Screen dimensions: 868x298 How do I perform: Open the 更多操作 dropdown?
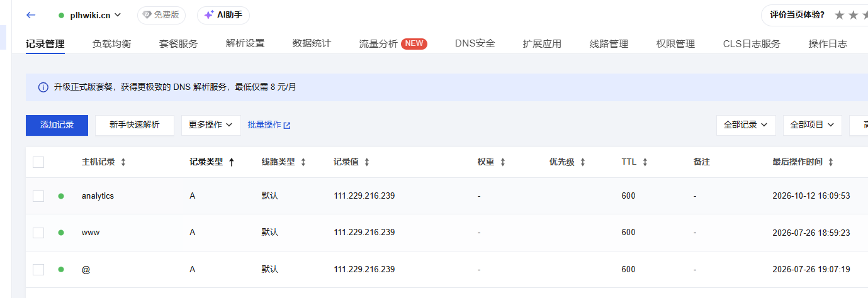click(x=211, y=125)
